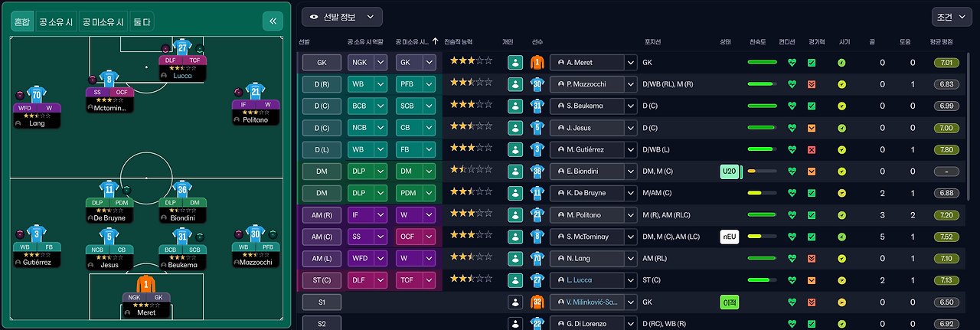Select Biondini's number 36 shirt on the pitch
Screen dimensions: 980x330
182,190
